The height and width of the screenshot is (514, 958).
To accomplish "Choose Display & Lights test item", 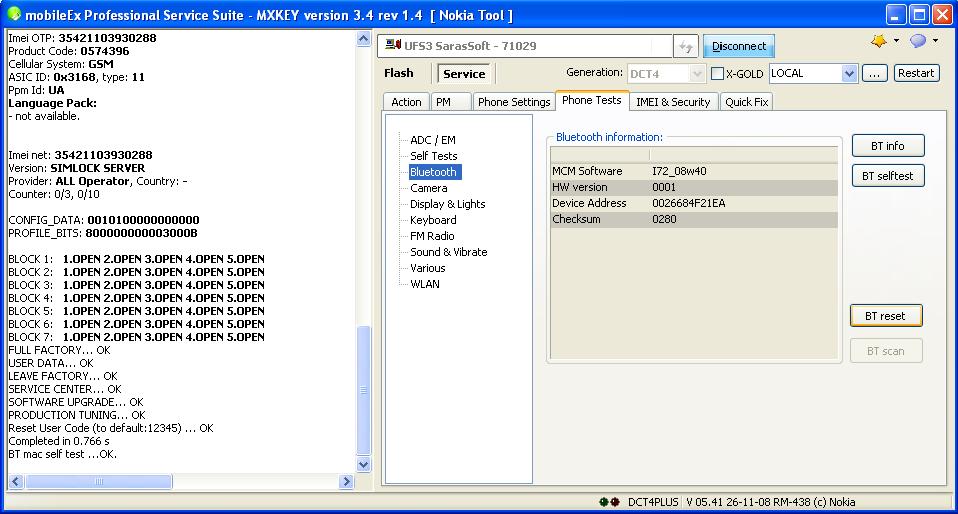I will coord(448,204).
